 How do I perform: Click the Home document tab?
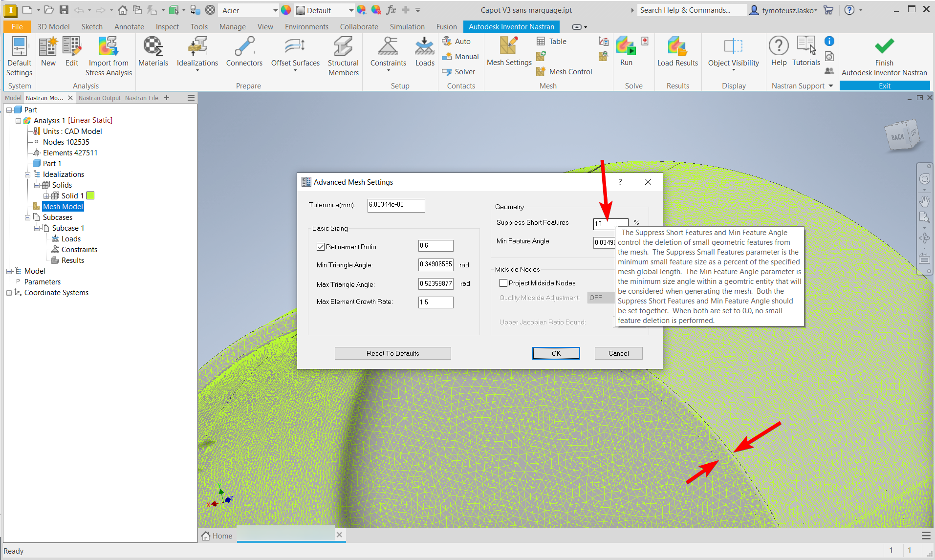(217, 536)
